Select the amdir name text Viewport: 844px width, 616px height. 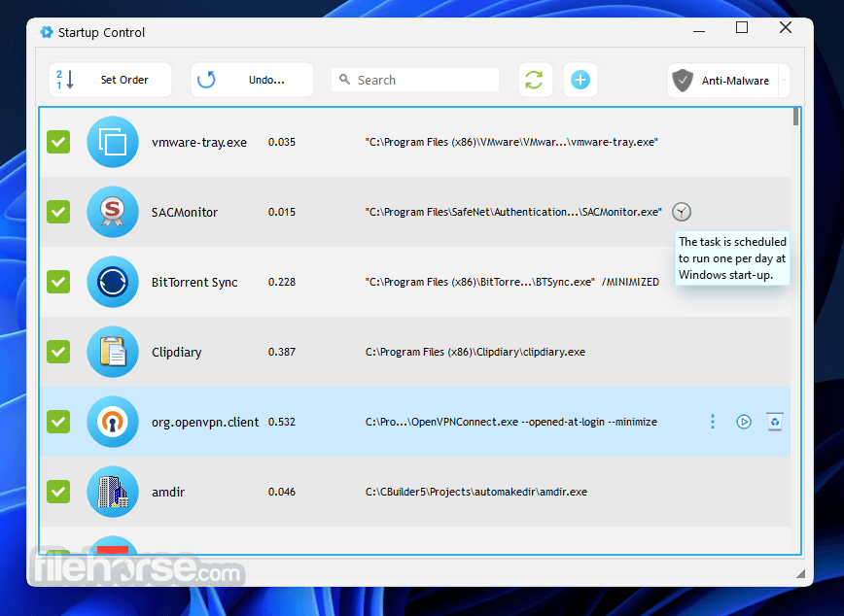coord(168,493)
